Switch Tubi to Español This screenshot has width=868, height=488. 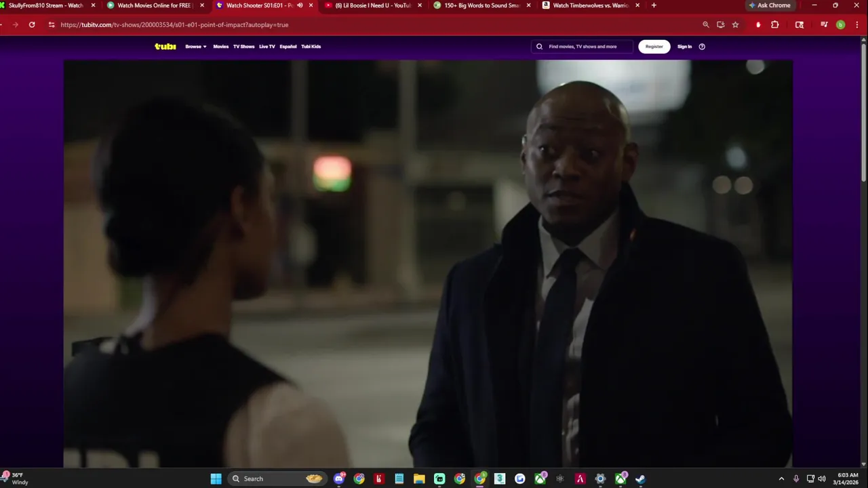click(288, 47)
